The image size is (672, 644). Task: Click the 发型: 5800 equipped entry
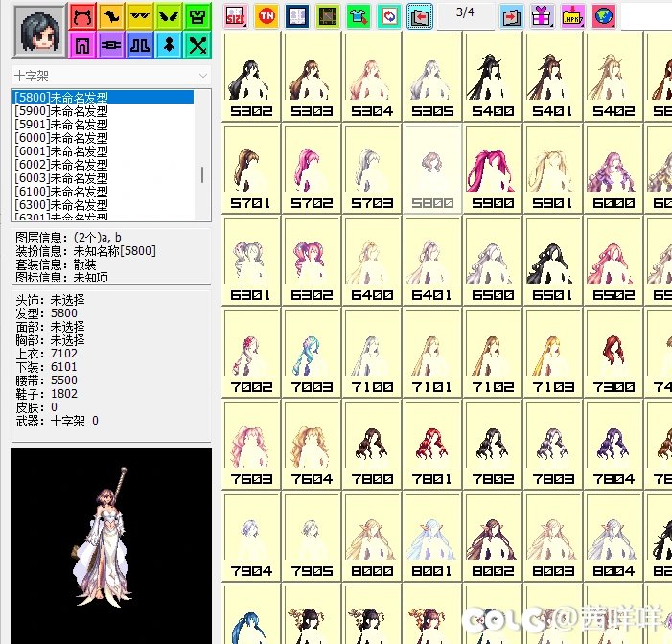pos(47,313)
